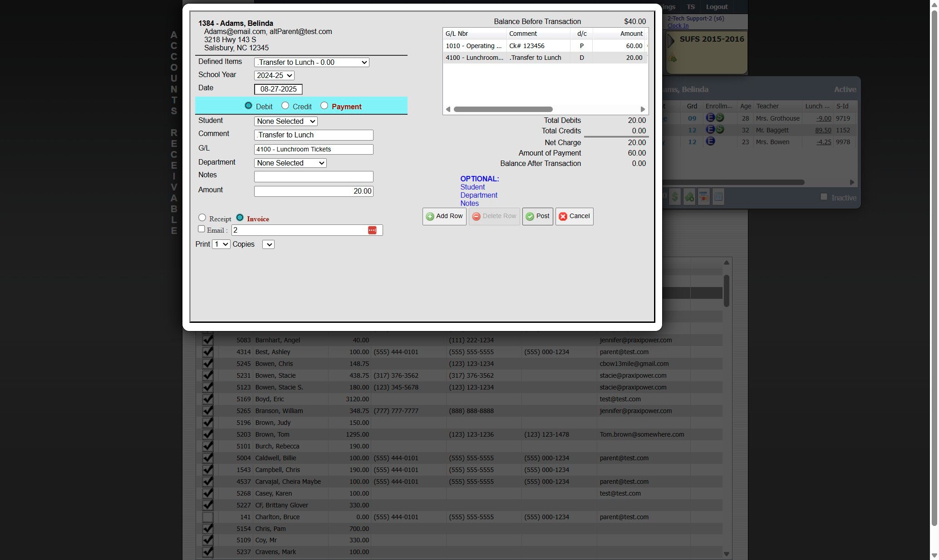Click the red ellipsis icon in Email field

pyautogui.click(x=372, y=230)
